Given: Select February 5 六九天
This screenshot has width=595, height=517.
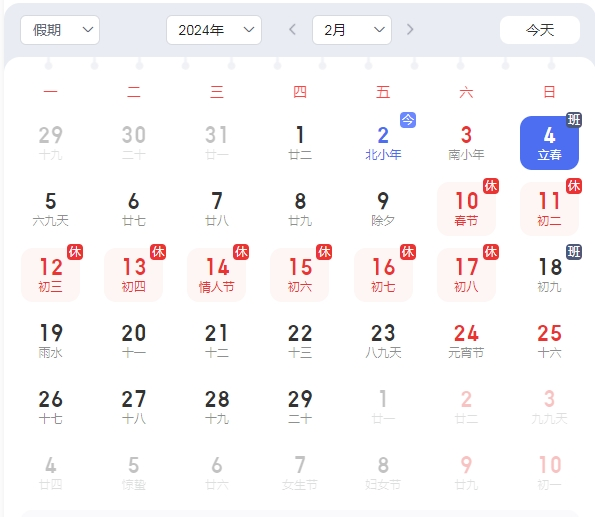Looking at the screenshot, I should [50, 209].
